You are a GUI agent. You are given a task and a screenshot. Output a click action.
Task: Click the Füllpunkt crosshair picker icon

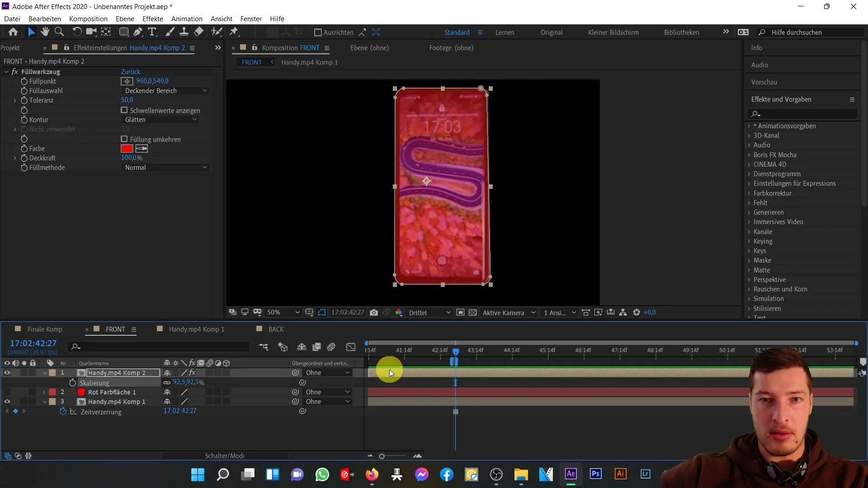click(x=127, y=81)
